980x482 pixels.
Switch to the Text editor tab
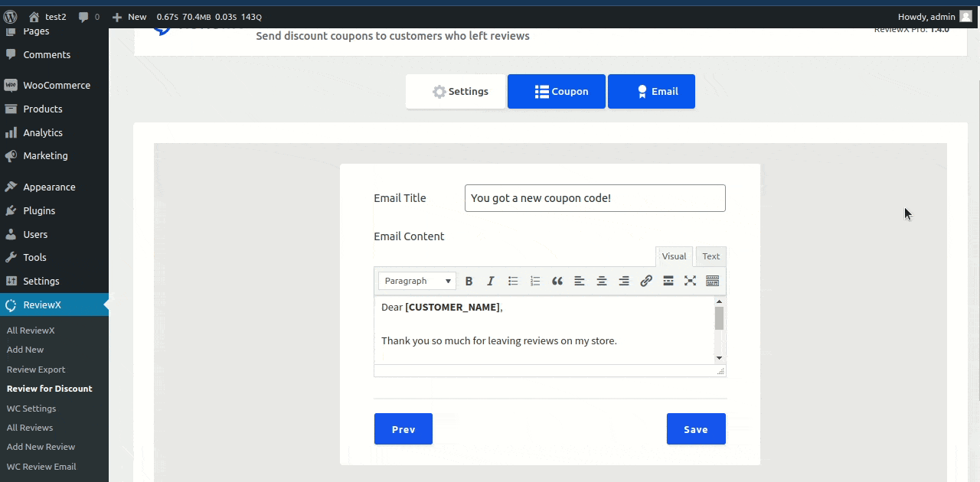click(710, 256)
